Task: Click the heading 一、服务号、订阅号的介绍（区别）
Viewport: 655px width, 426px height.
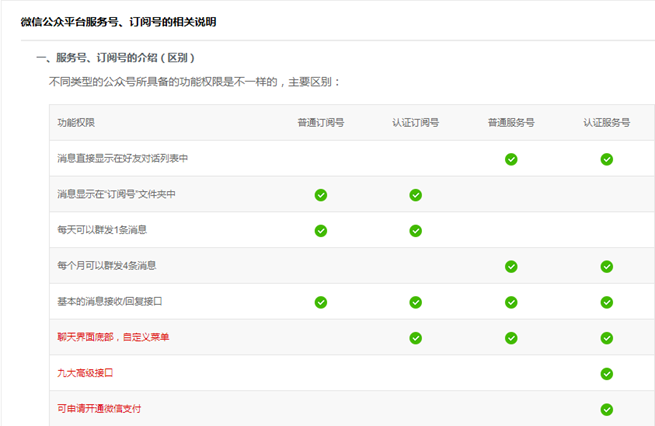Action: coord(115,58)
